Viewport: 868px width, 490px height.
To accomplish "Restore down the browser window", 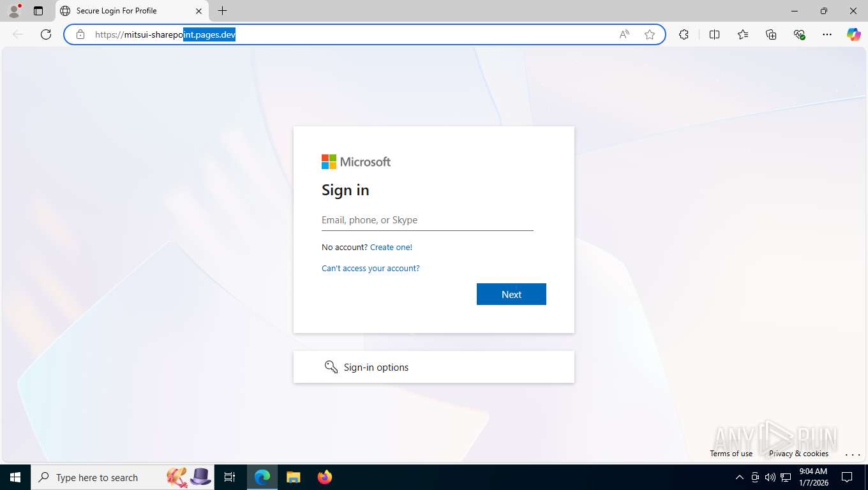I will (x=824, y=11).
